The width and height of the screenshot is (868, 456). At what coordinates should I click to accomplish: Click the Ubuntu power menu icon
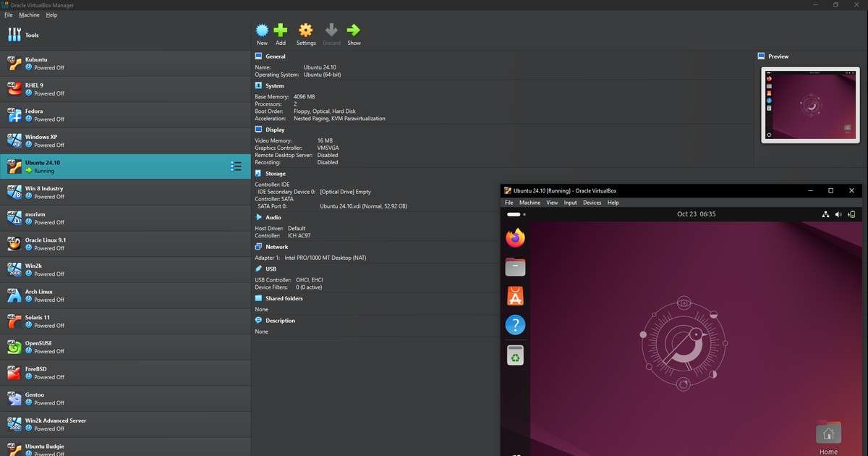coord(852,214)
